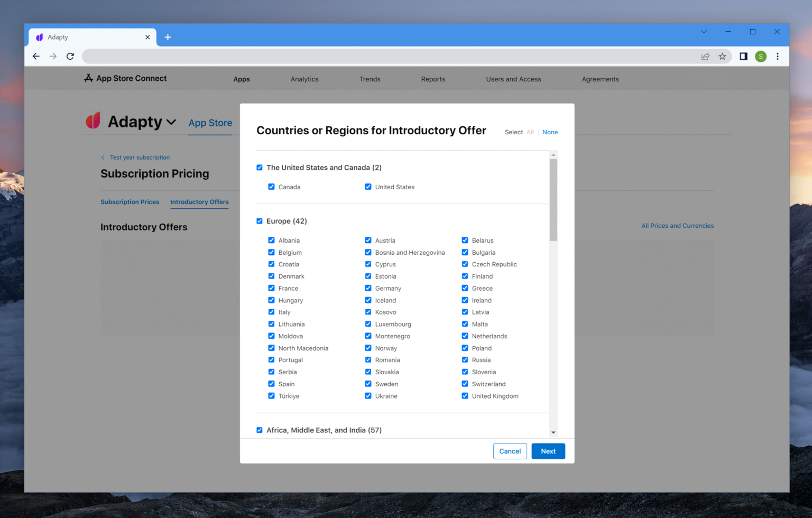Uncheck the Canada checkbox
The width and height of the screenshot is (812, 518).
271,187
